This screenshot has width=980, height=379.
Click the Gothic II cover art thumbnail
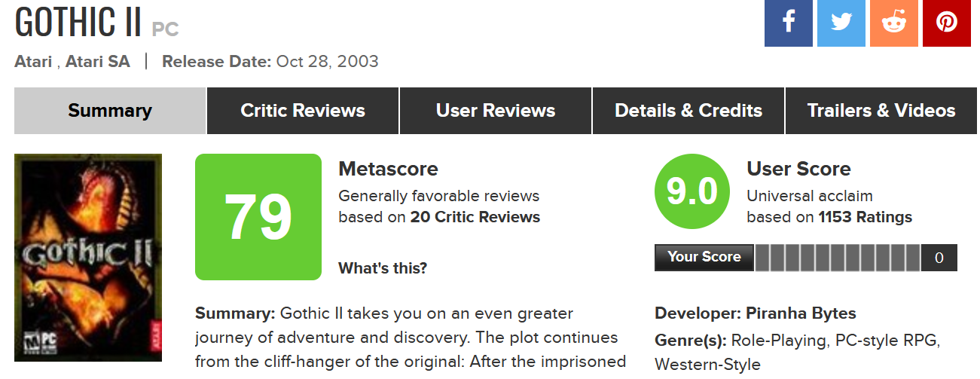tap(88, 258)
